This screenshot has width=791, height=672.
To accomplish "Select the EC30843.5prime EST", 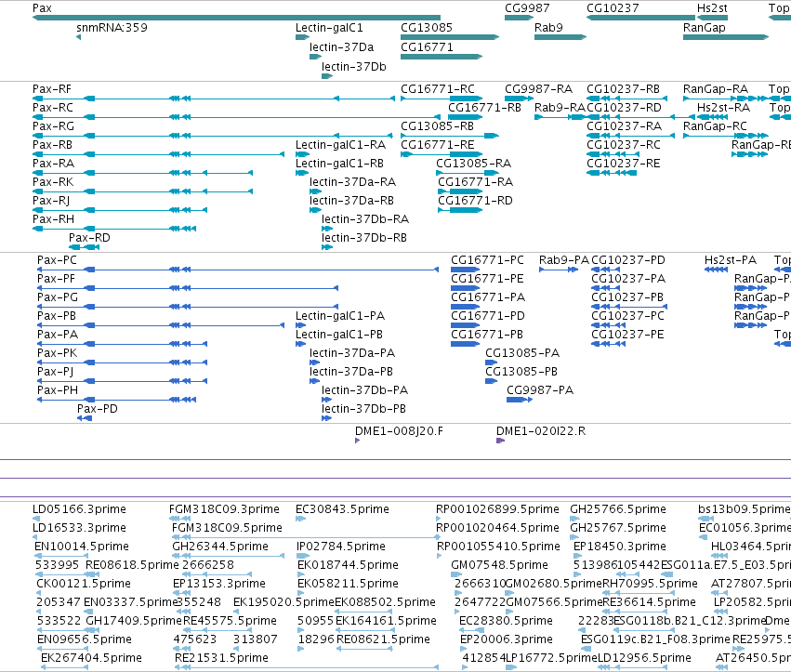I will (343, 509).
